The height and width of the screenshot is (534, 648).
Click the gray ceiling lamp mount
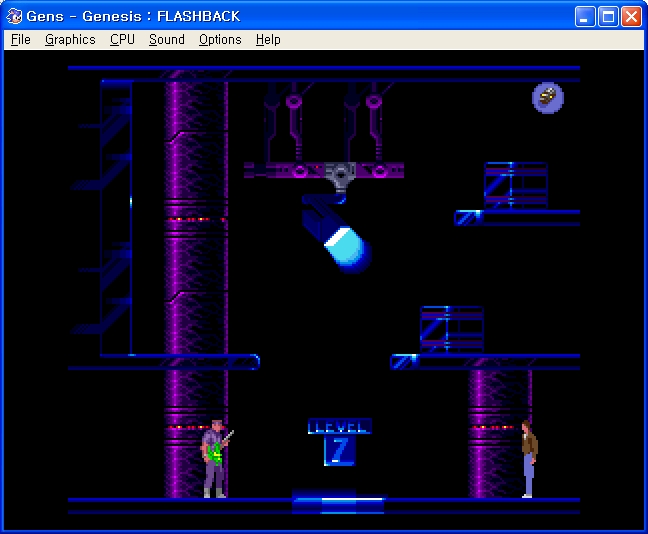click(340, 176)
